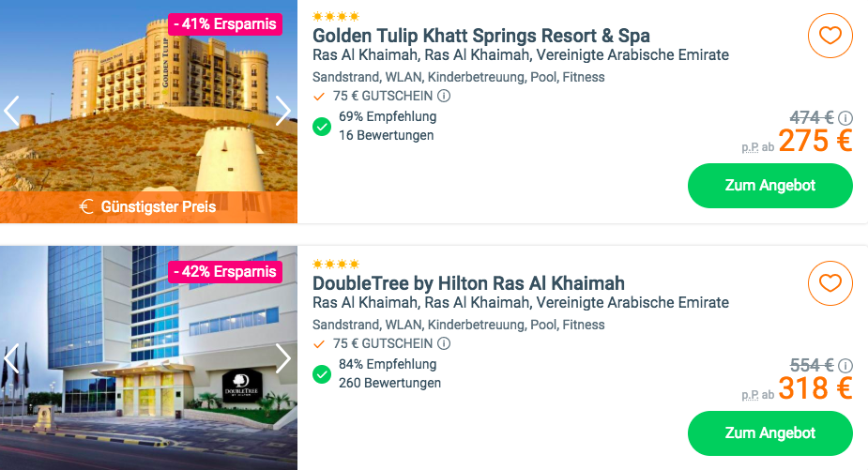Click the Günstigster Preis banner
Screen dimensions: 868x470
point(148,207)
